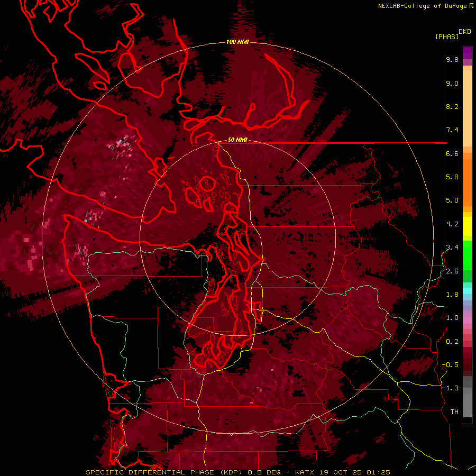Click the DKD label above the legend
This screenshot has width=476, height=476.
click(x=465, y=32)
